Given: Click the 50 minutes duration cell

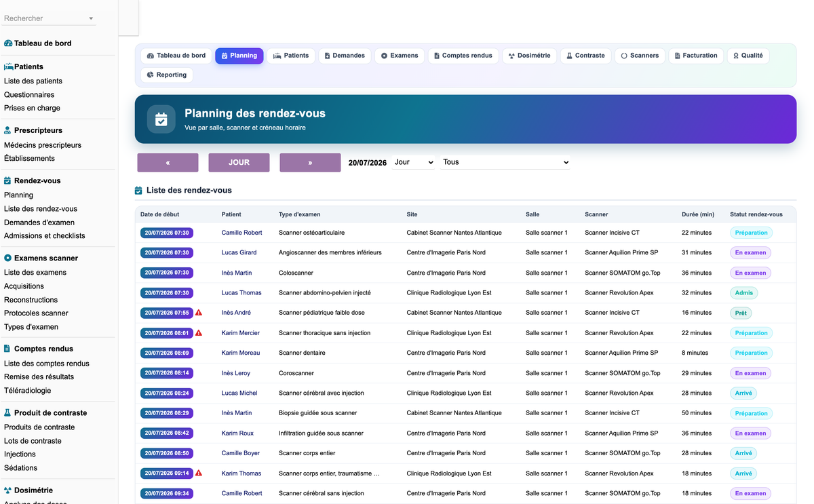Looking at the screenshot, I should pyautogui.click(x=697, y=413).
